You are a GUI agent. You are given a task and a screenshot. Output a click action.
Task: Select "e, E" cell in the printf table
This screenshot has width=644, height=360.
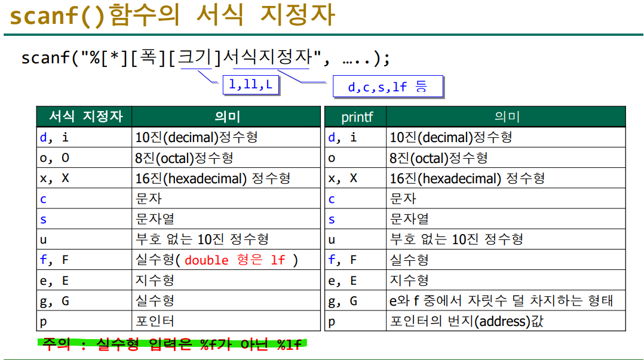(355, 281)
